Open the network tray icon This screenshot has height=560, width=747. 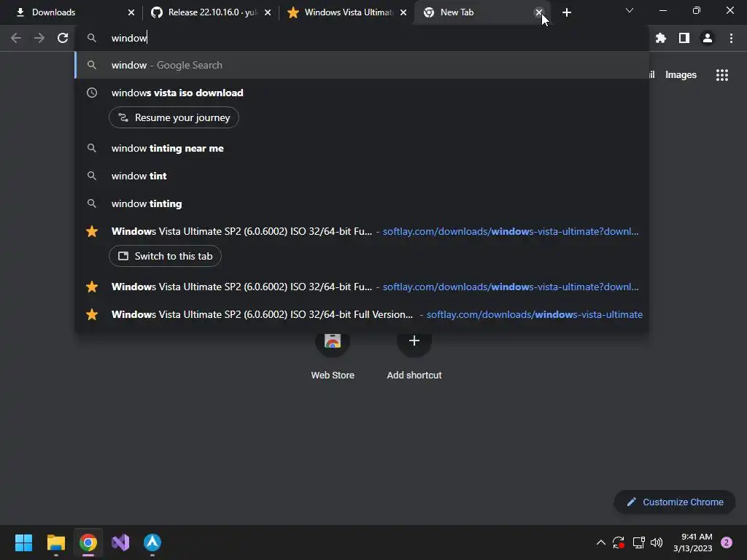coord(638,542)
